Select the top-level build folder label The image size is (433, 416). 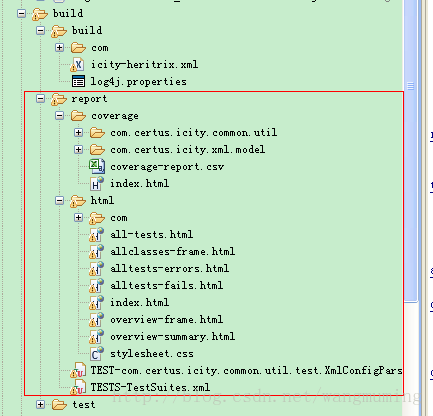click(68, 13)
